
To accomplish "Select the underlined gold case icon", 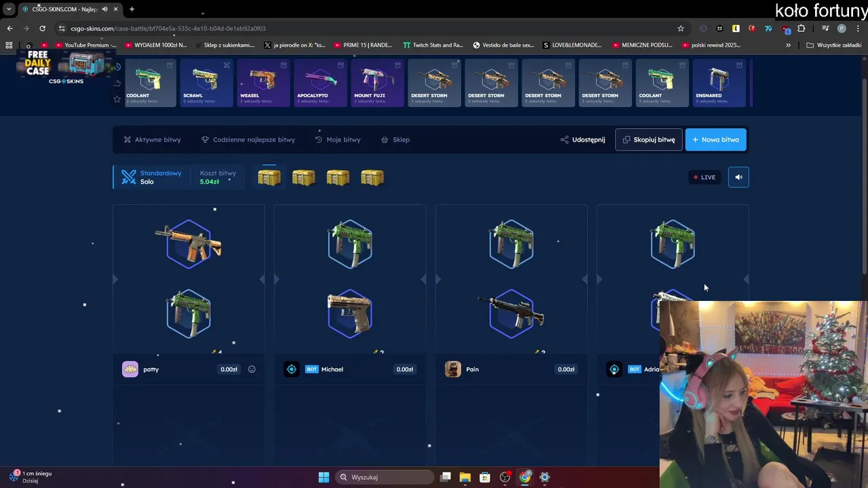I will [269, 178].
